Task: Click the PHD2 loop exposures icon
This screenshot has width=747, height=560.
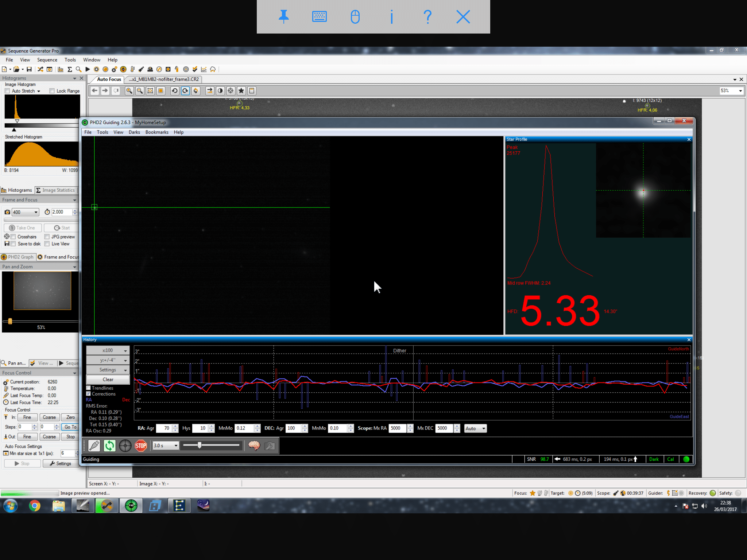Action: coord(109,446)
